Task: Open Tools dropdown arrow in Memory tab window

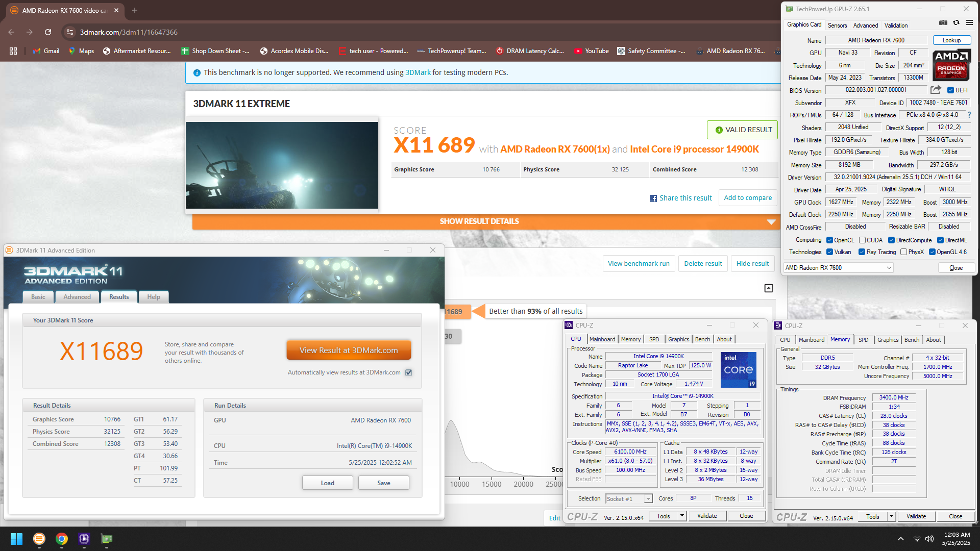Action: click(891, 517)
